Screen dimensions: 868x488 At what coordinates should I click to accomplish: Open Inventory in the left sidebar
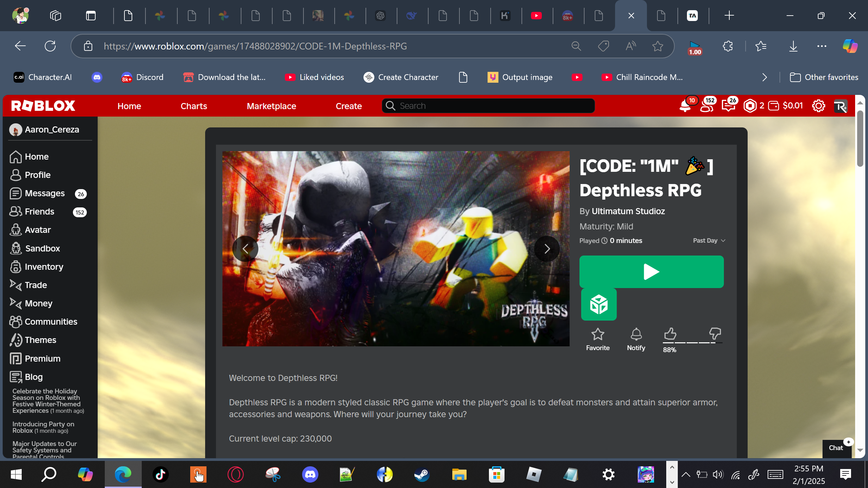click(44, 267)
